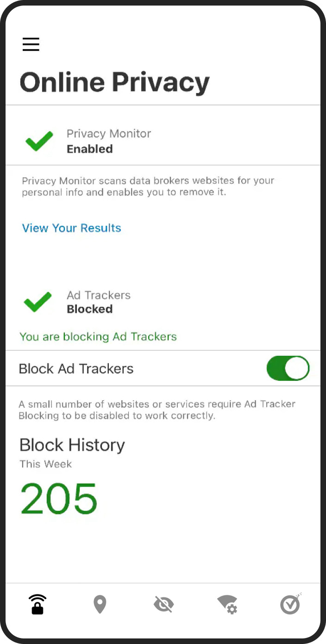Tap the Norton checkmark circle icon
Screen dimensions: 326x644
291,604
